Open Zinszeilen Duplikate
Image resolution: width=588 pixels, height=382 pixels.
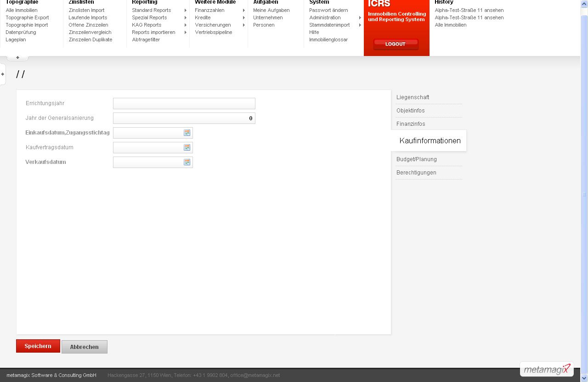(90, 39)
